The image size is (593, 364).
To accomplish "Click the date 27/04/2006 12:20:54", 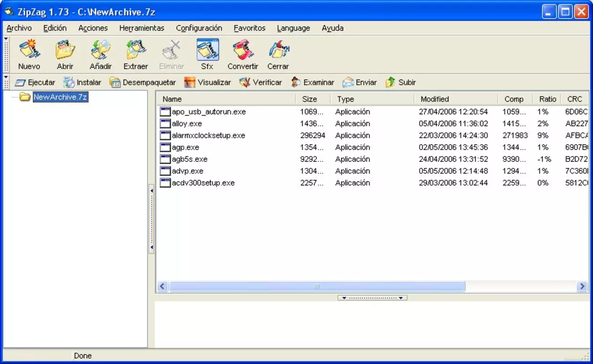I will tap(453, 112).
